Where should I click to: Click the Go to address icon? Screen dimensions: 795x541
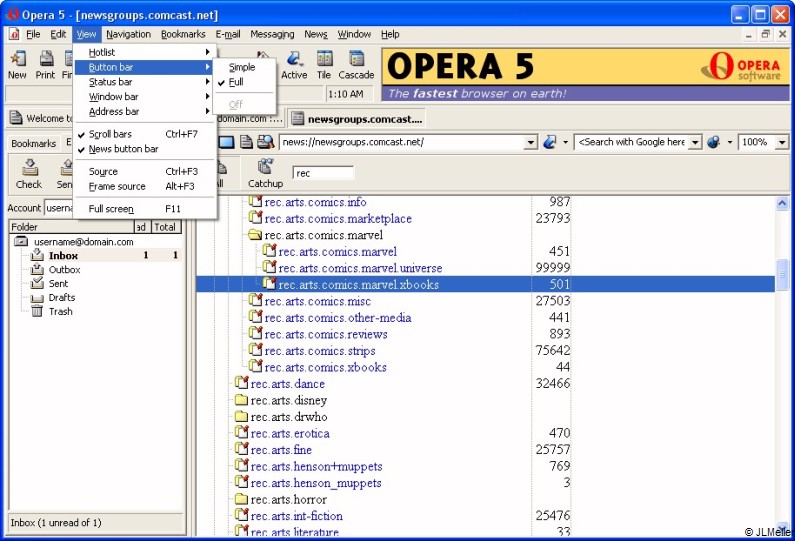point(549,142)
